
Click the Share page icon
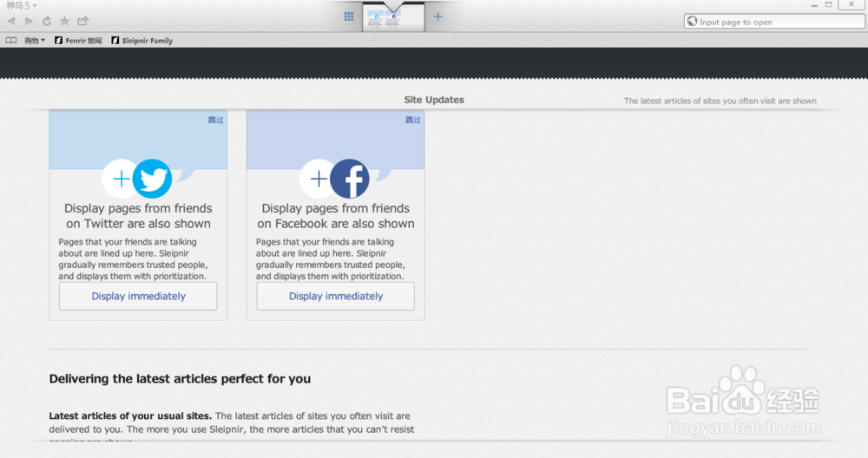point(83,21)
